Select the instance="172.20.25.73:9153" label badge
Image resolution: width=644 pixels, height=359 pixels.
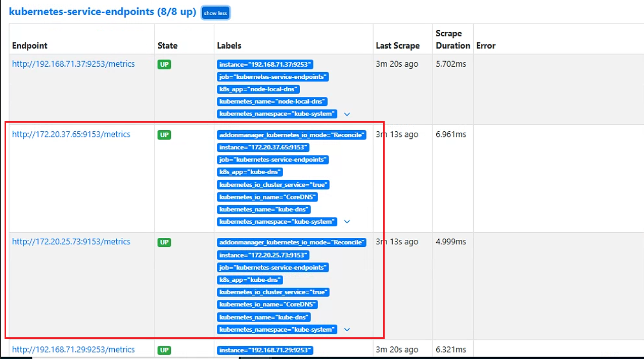tap(263, 255)
